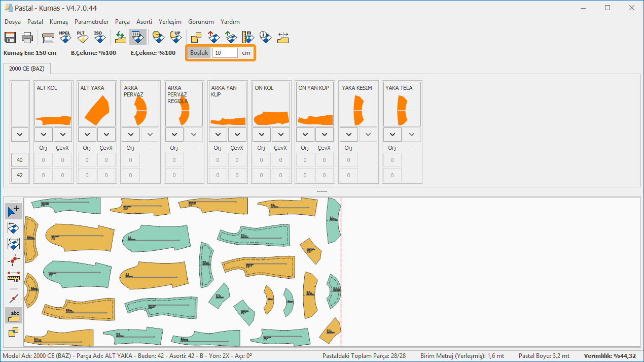Click the size 40 row button
The width and height of the screenshot is (644, 362).
[20, 160]
